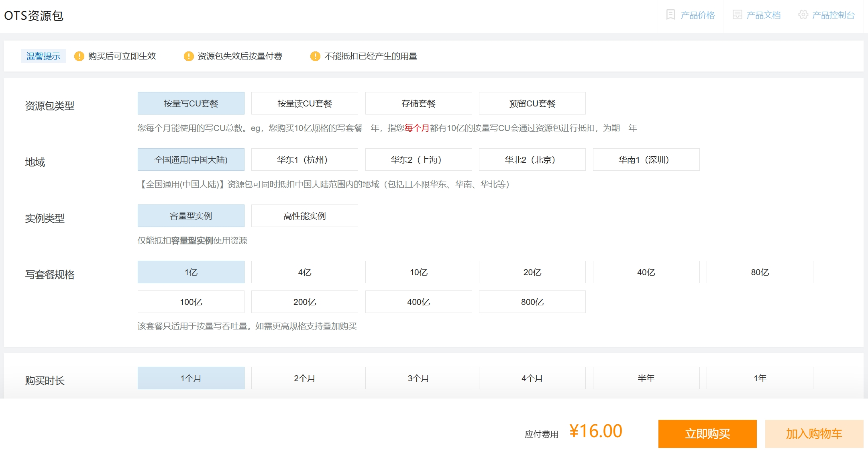This screenshot has height=456, width=868.
Task: Select region 华北2（北京）
Action: click(x=532, y=159)
